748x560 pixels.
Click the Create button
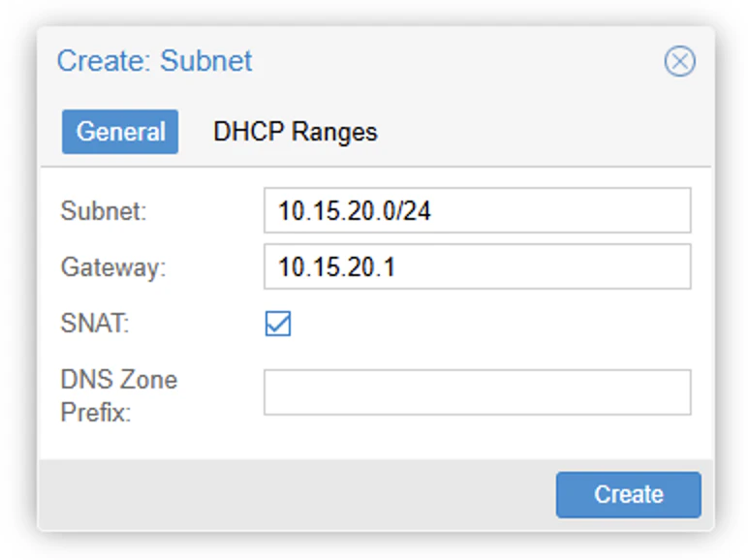pyautogui.click(x=628, y=495)
